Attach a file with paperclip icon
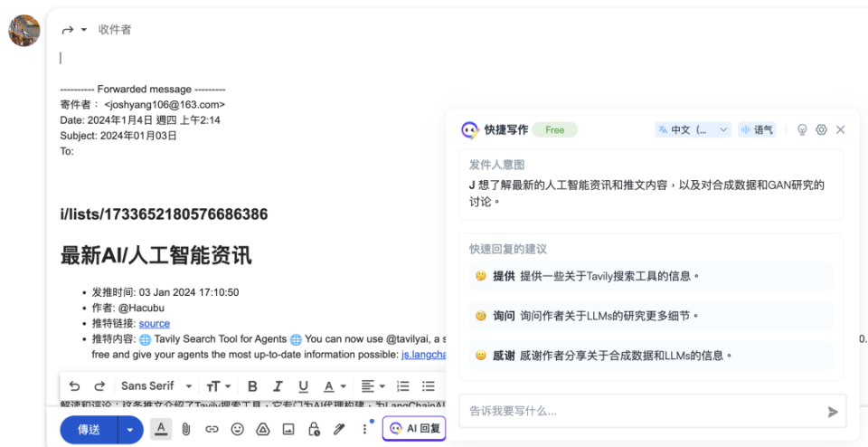Image resolution: width=868 pixels, height=447 pixels. click(186, 429)
